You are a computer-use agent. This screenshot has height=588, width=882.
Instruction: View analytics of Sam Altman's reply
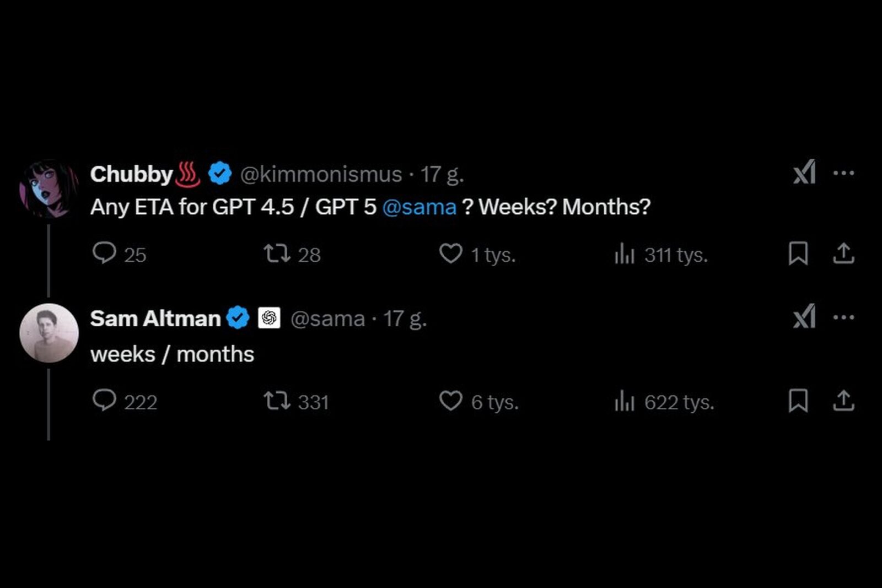(625, 402)
